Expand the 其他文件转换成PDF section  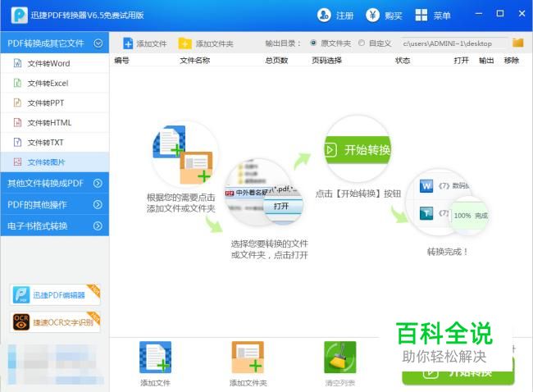[x=98, y=183]
